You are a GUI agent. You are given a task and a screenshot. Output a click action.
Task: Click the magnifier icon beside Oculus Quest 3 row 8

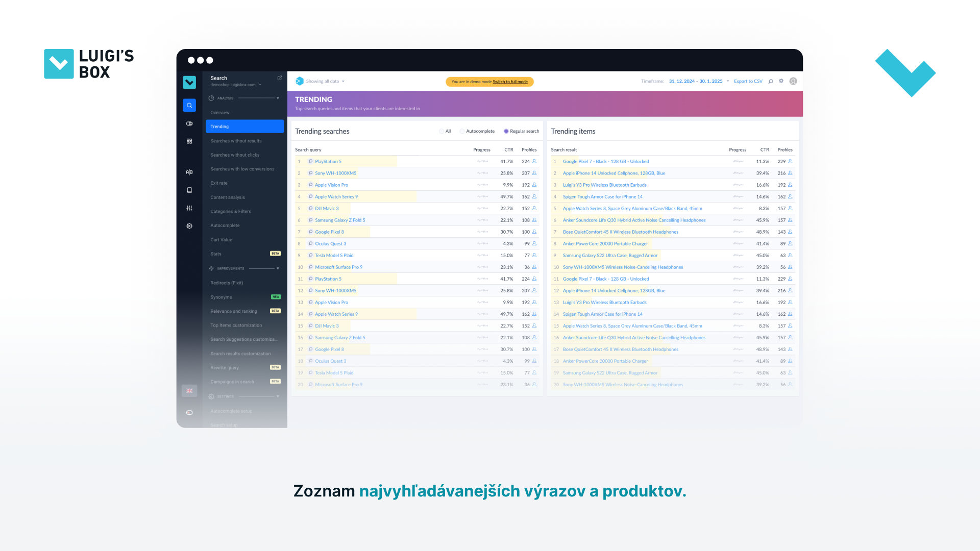310,243
